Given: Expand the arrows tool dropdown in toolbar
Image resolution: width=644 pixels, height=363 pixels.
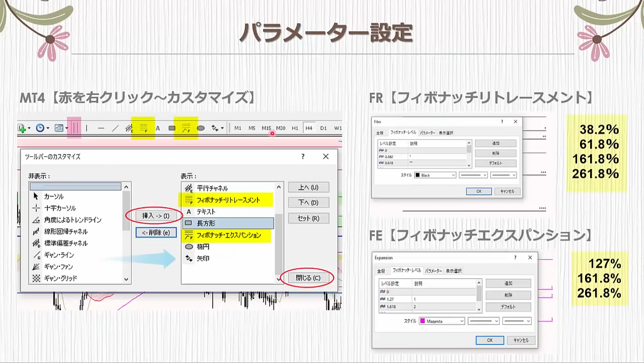Looking at the screenshot, I should 222,128.
